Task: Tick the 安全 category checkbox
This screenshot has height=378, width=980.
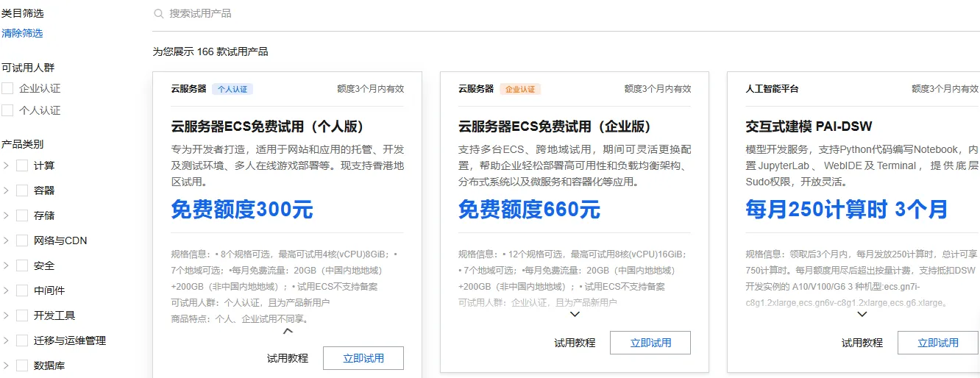Action: [22, 265]
